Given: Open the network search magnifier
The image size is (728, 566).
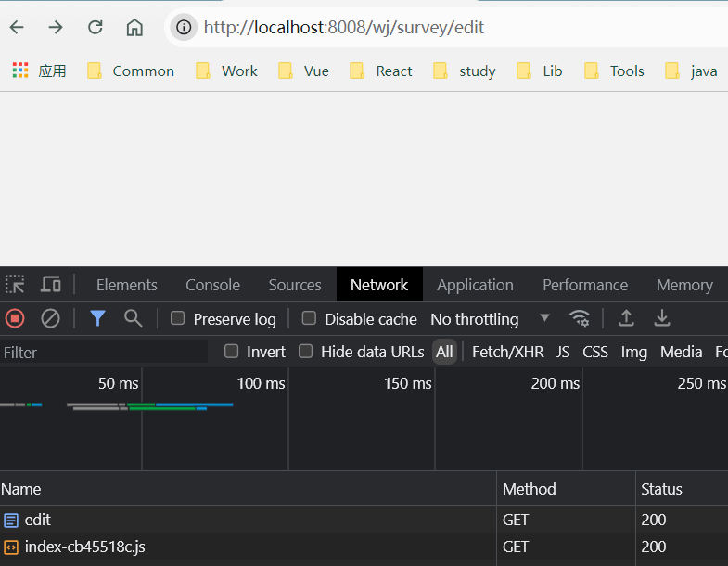Looking at the screenshot, I should (133, 318).
